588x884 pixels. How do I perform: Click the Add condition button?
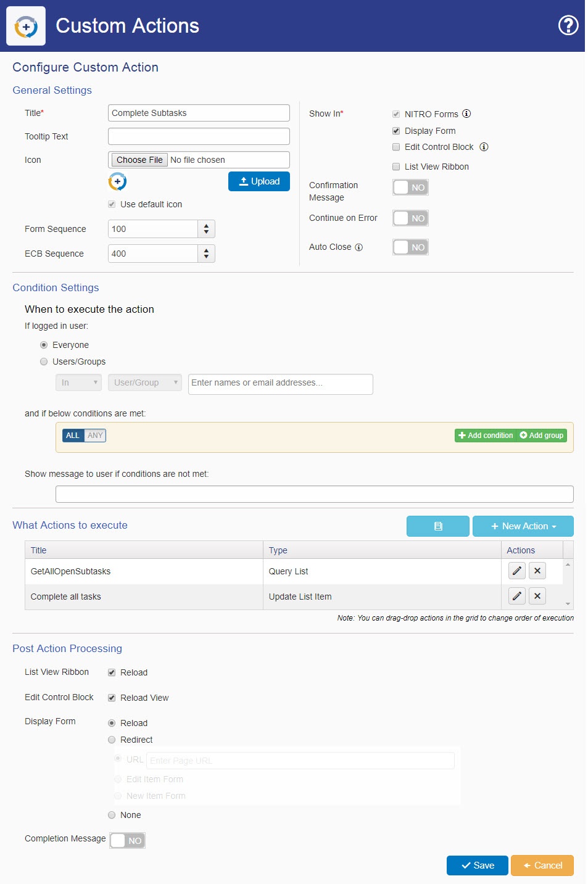(486, 436)
